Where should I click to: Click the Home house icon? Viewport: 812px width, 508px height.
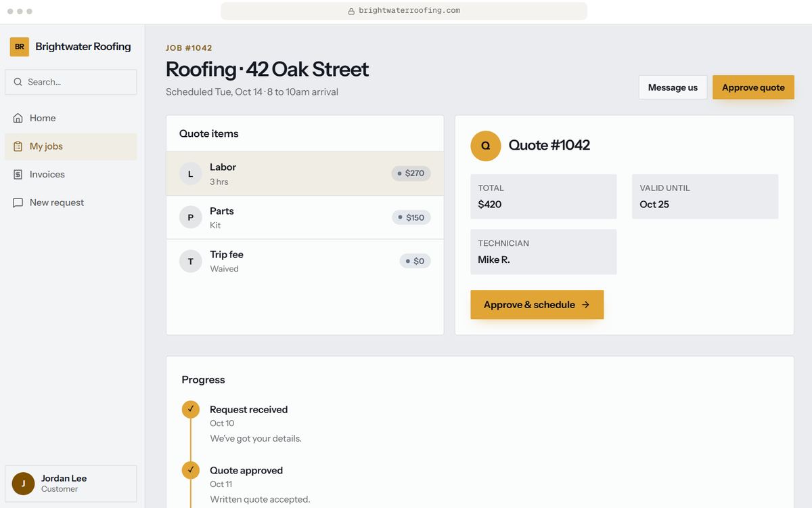click(18, 118)
